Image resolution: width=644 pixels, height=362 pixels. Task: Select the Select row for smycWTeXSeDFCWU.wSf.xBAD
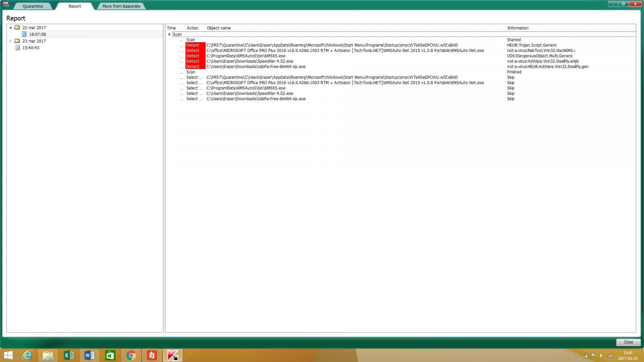point(400,77)
